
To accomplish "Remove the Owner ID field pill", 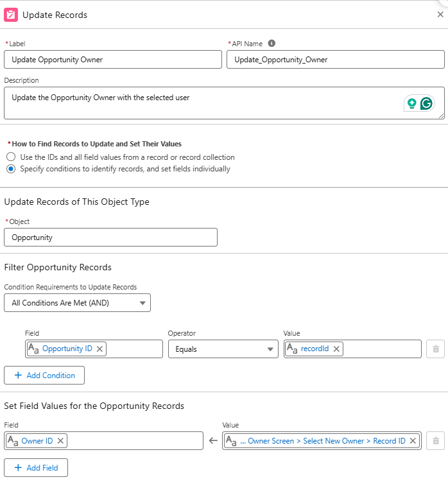I will pos(60,441).
